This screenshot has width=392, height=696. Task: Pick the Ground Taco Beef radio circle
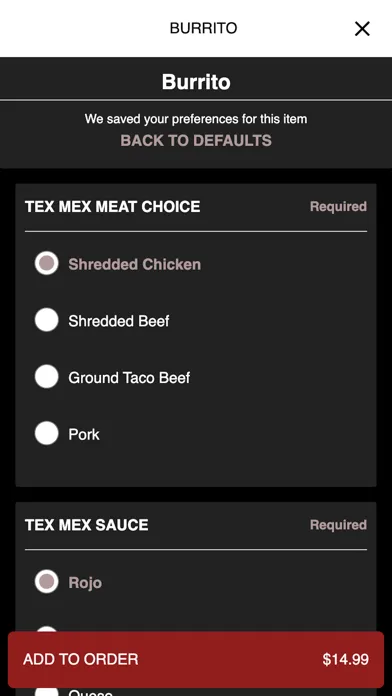point(47,377)
